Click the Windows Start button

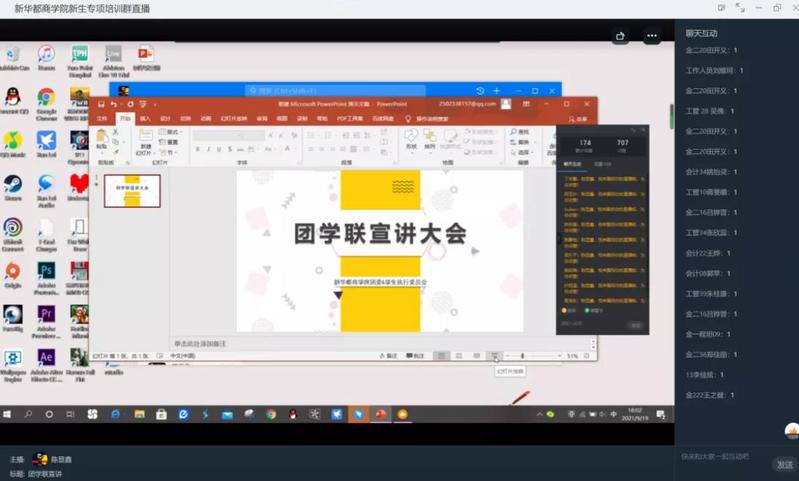(x=7, y=414)
